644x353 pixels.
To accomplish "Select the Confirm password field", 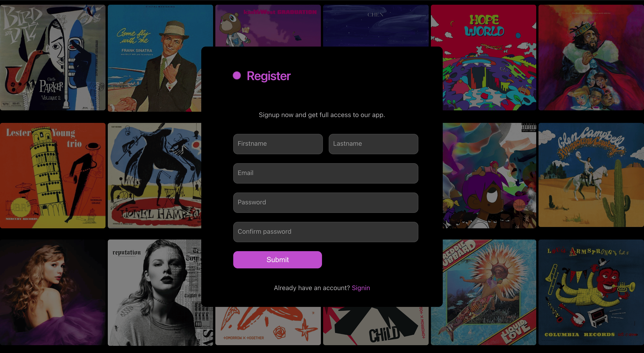I will click(326, 232).
